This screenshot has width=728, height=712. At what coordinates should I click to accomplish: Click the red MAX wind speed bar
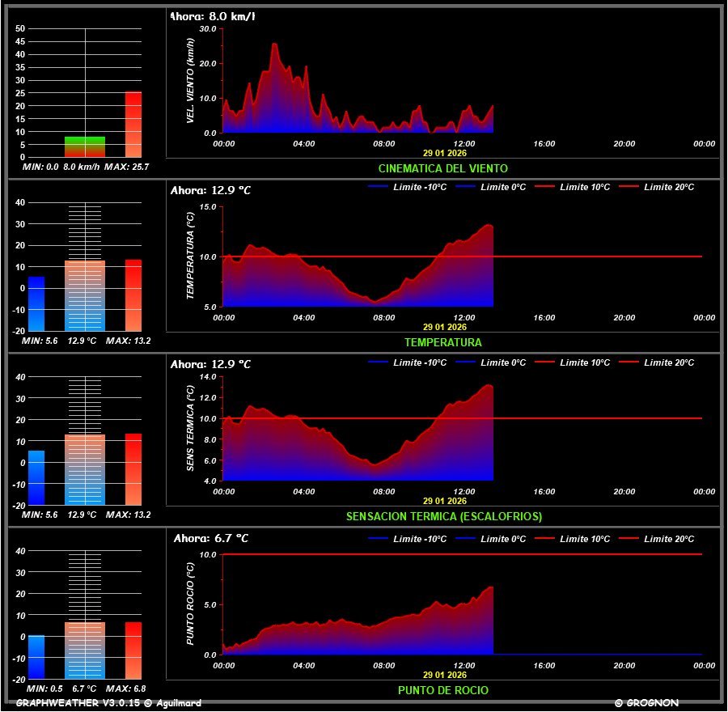133,125
